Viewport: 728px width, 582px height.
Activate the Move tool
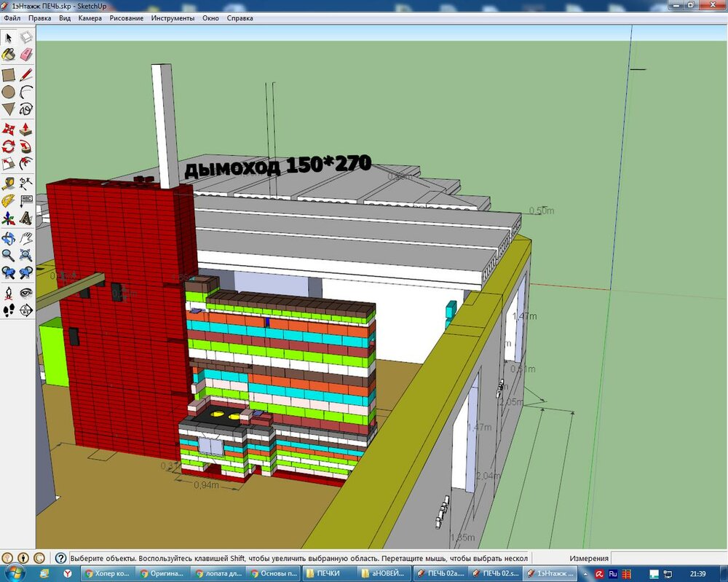click(9, 129)
